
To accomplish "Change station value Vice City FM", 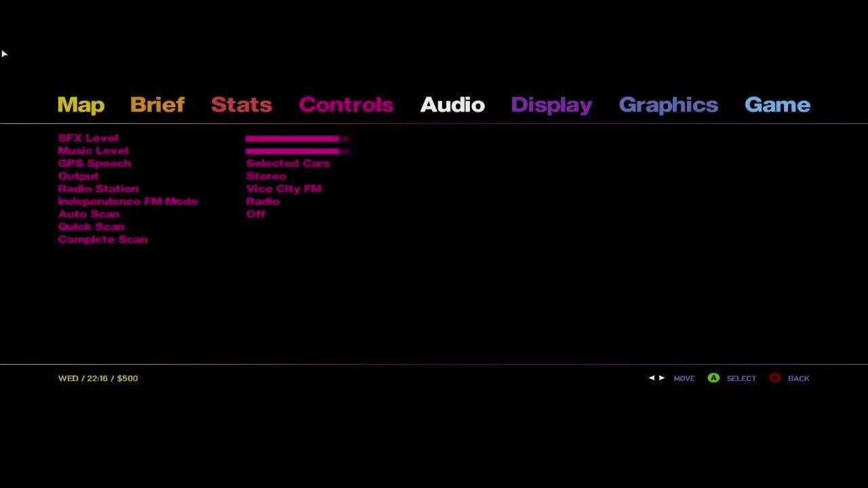I will coord(283,189).
